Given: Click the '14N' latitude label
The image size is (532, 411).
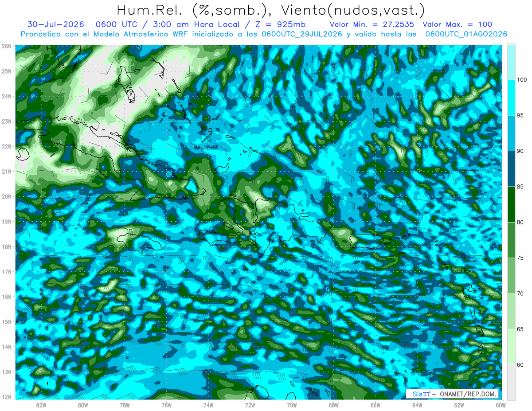Looking at the screenshot, I should 7,347.
